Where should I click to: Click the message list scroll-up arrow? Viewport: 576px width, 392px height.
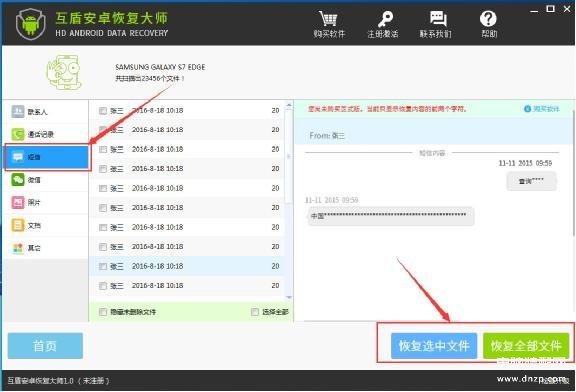point(289,105)
